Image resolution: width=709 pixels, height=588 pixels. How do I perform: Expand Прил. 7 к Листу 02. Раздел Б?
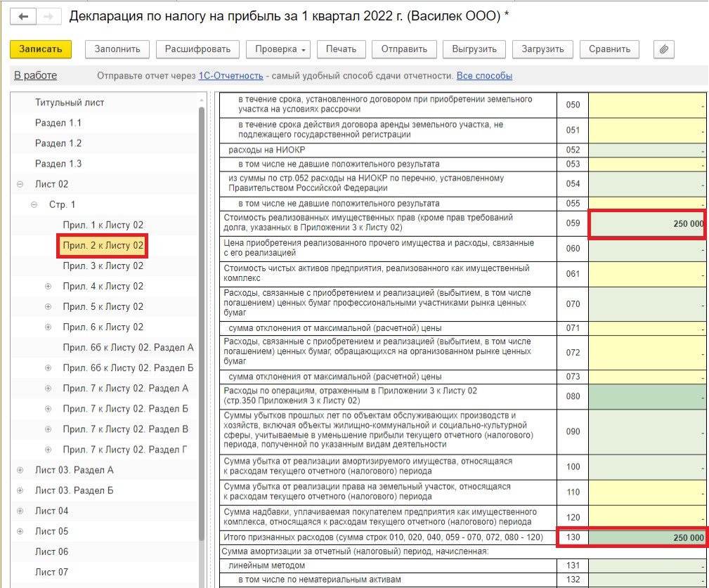click(x=48, y=409)
